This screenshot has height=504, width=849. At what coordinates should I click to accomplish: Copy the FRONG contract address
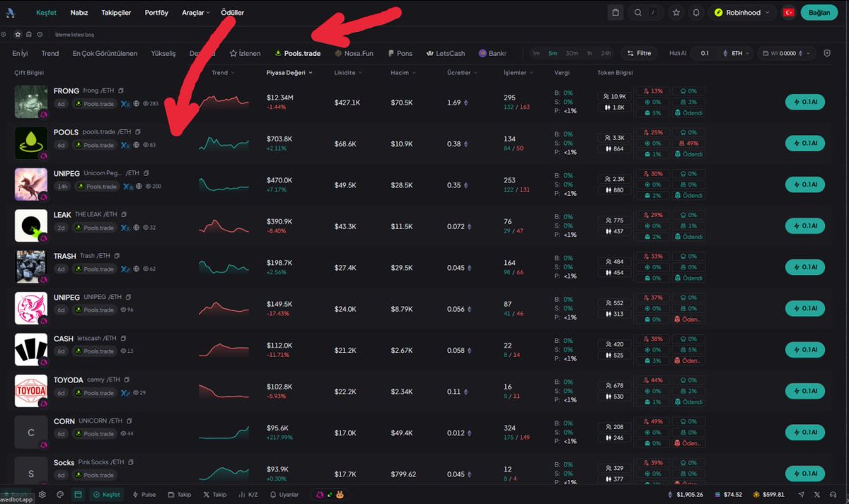pyautogui.click(x=121, y=90)
